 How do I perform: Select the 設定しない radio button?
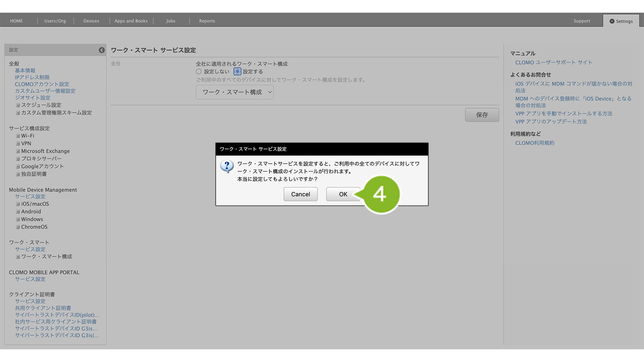(198, 72)
